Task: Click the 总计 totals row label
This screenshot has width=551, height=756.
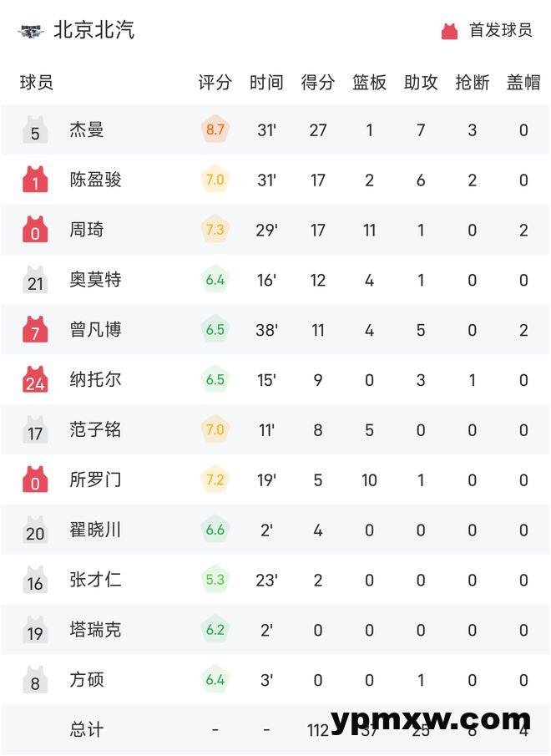Action: (87, 730)
